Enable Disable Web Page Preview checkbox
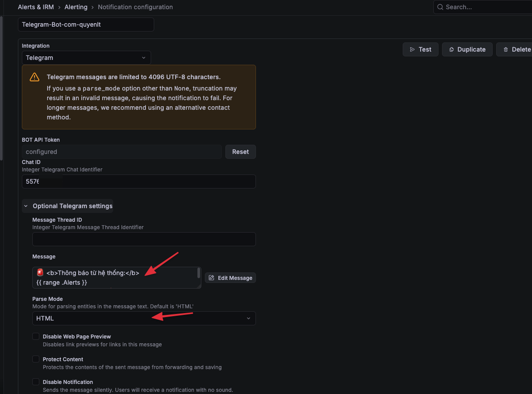The image size is (532, 394). coord(36,337)
